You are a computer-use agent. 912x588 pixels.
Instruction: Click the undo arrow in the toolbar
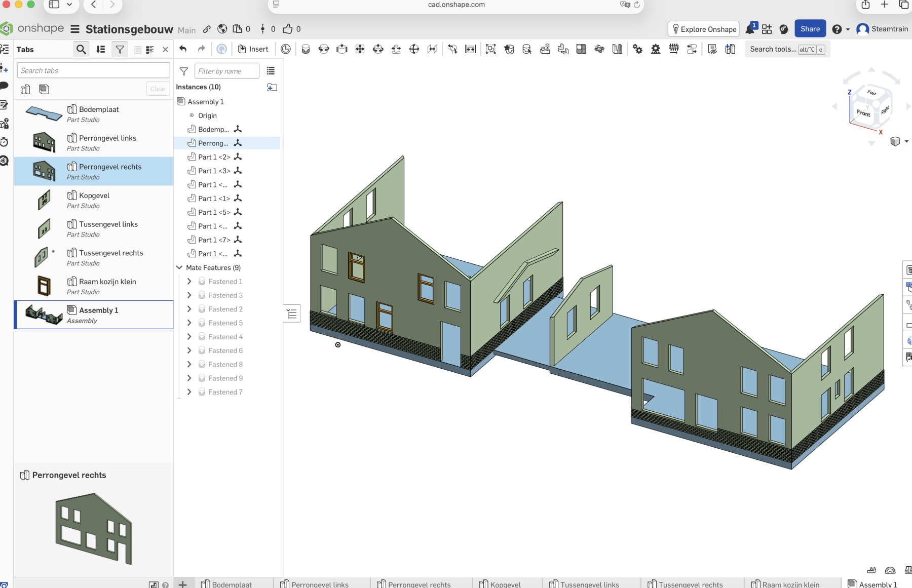(183, 49)
